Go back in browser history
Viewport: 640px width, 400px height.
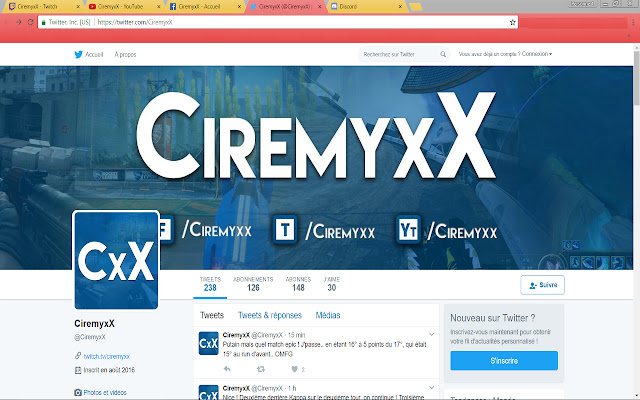pos(7,22)
